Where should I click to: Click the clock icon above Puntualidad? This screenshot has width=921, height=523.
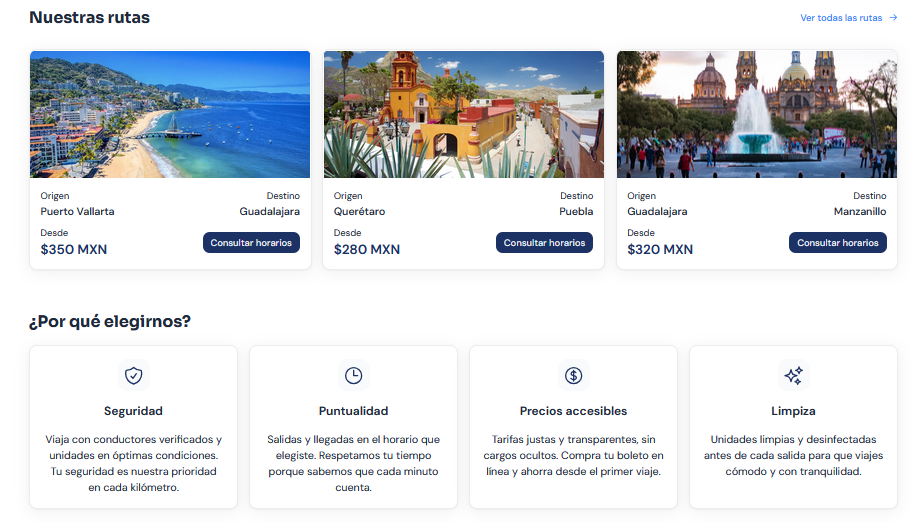tap(354, 376)
